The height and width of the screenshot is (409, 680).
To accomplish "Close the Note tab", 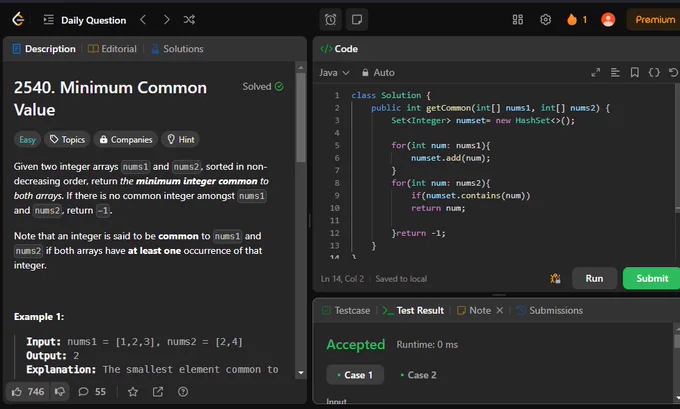I will click(500, 311).
